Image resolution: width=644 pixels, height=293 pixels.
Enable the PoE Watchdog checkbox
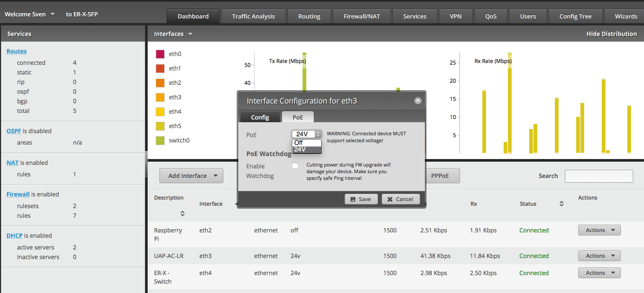point(295,166)
